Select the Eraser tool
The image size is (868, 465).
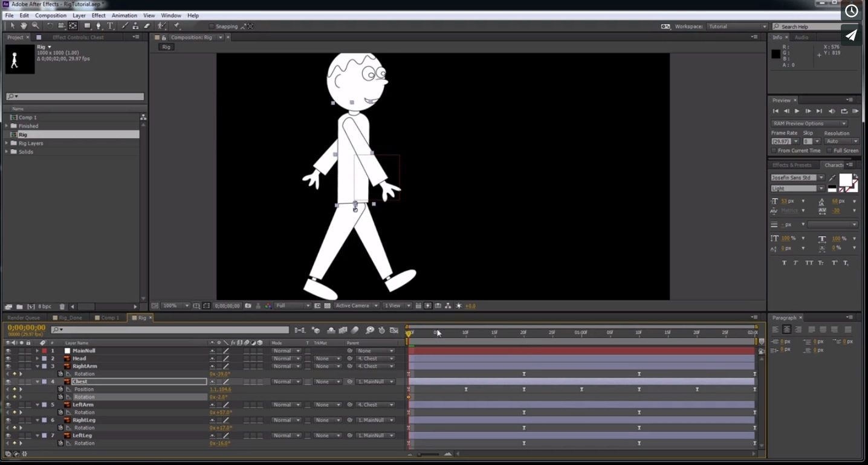(147, 26)
